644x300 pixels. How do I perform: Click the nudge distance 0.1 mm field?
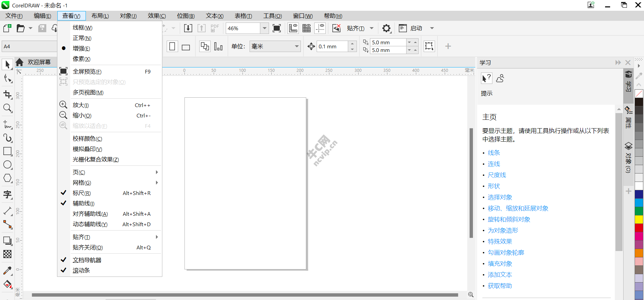[x=332, y=46]
